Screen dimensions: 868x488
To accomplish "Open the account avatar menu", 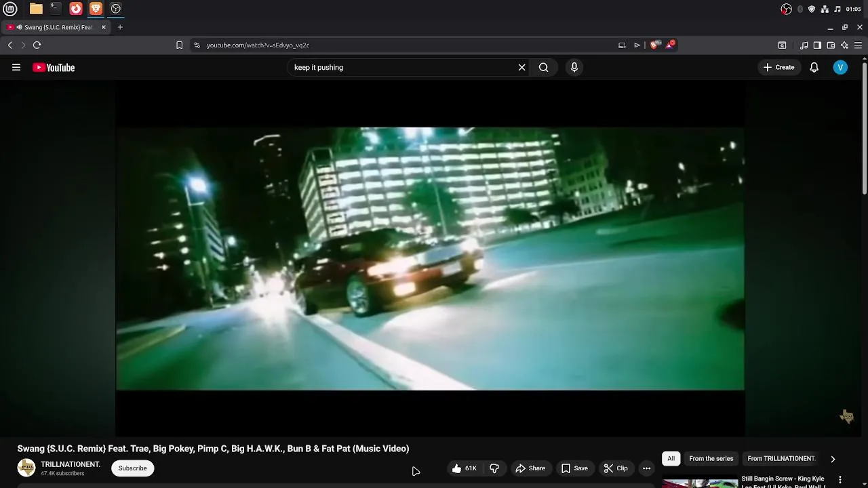I will click(840, 67).
